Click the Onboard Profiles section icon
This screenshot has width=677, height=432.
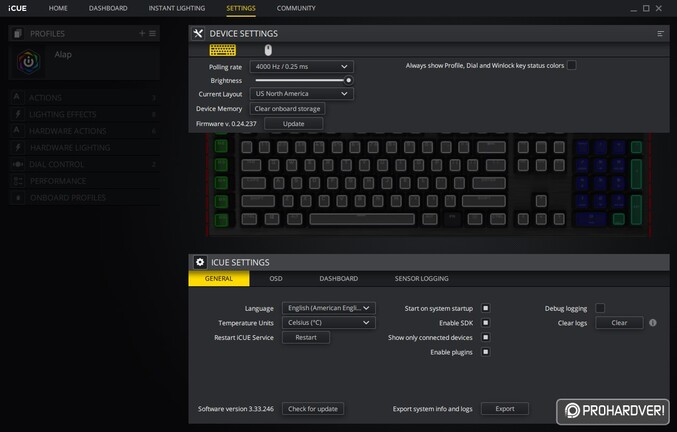[18, 198]
